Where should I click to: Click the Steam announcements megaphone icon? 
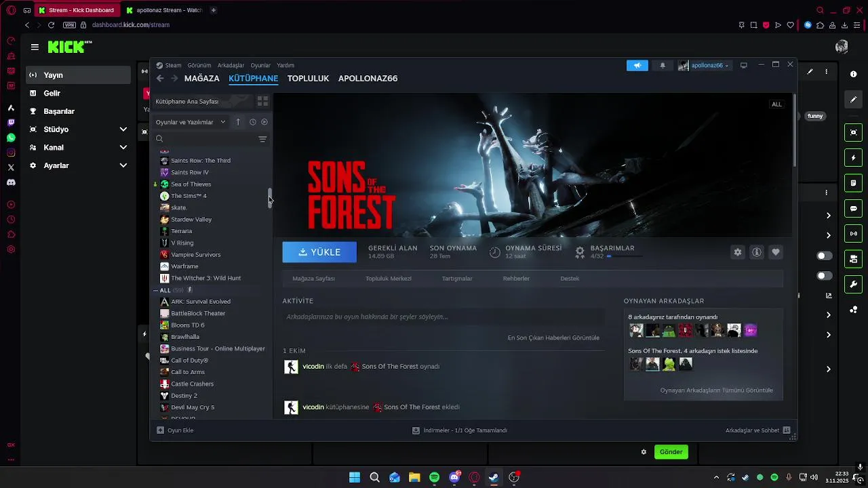pos(637,65)
